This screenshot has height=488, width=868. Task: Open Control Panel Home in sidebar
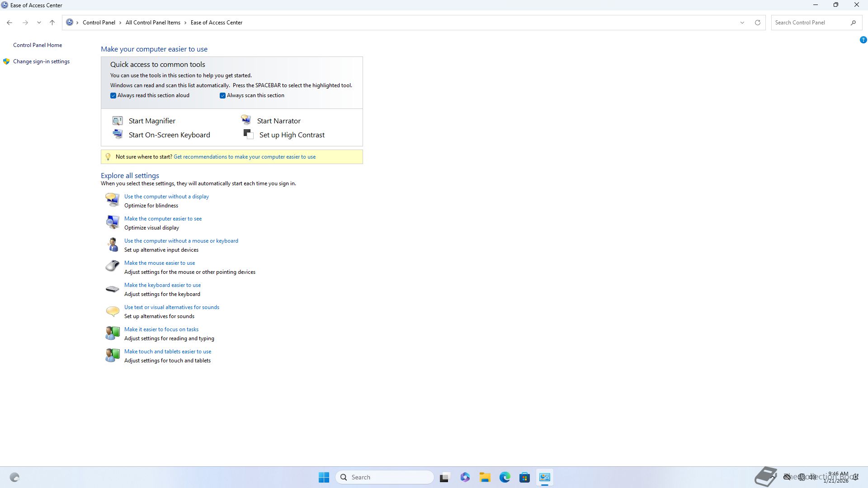pos(38,45)
